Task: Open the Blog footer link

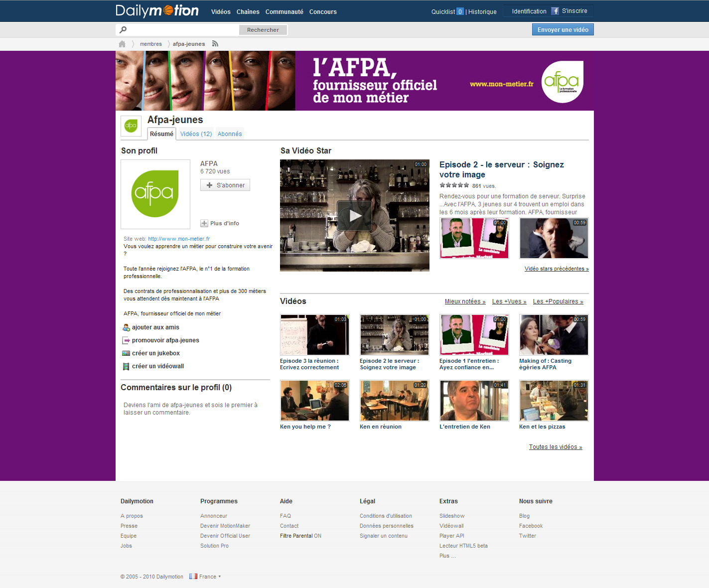Action: [525, 516]
